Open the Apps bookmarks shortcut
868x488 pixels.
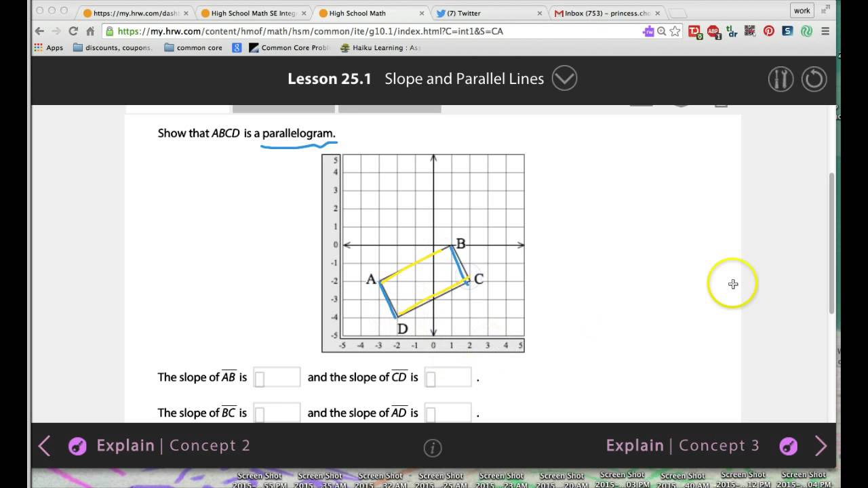[x=49, y=47]
